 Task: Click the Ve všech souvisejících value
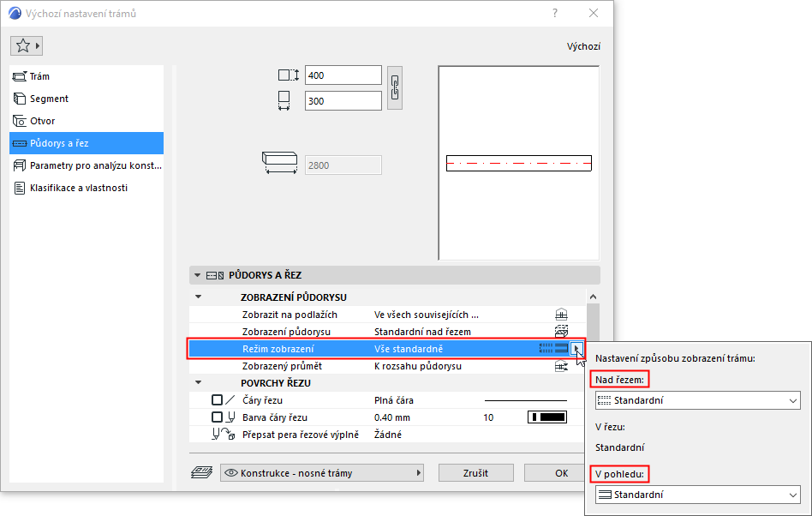(x=427, y=315)
